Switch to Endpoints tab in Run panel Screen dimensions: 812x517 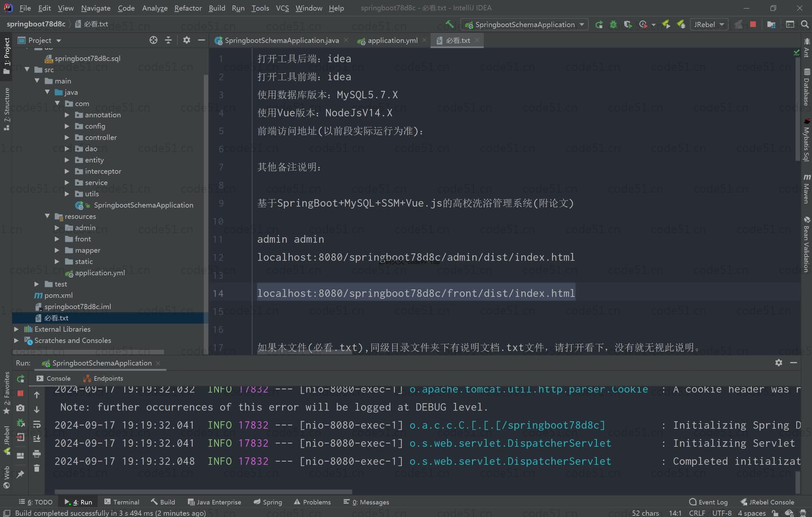(x=103, y=378)
